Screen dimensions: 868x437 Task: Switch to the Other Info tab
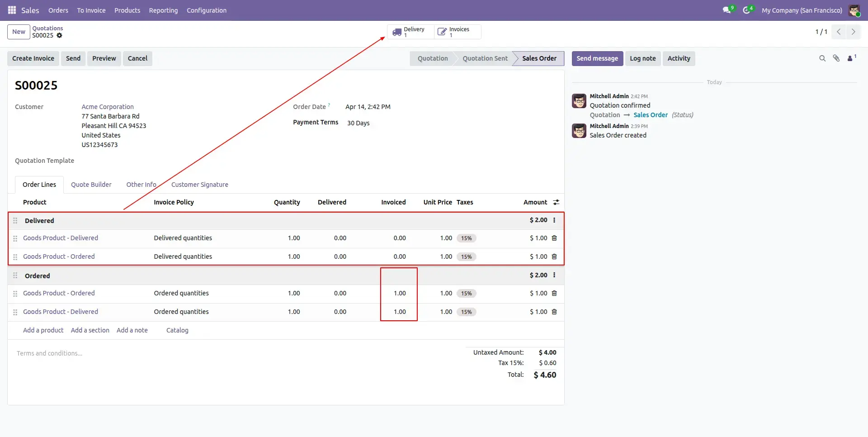[x=142, y=185]
